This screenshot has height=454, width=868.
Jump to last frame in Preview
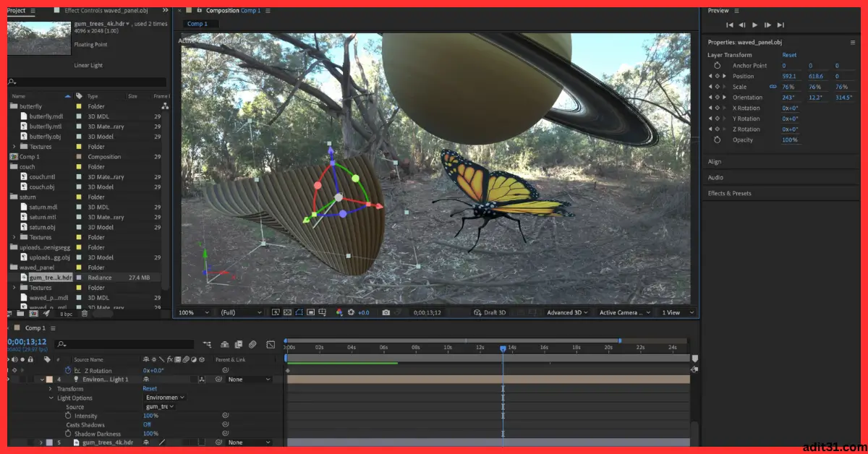(781, 25)
